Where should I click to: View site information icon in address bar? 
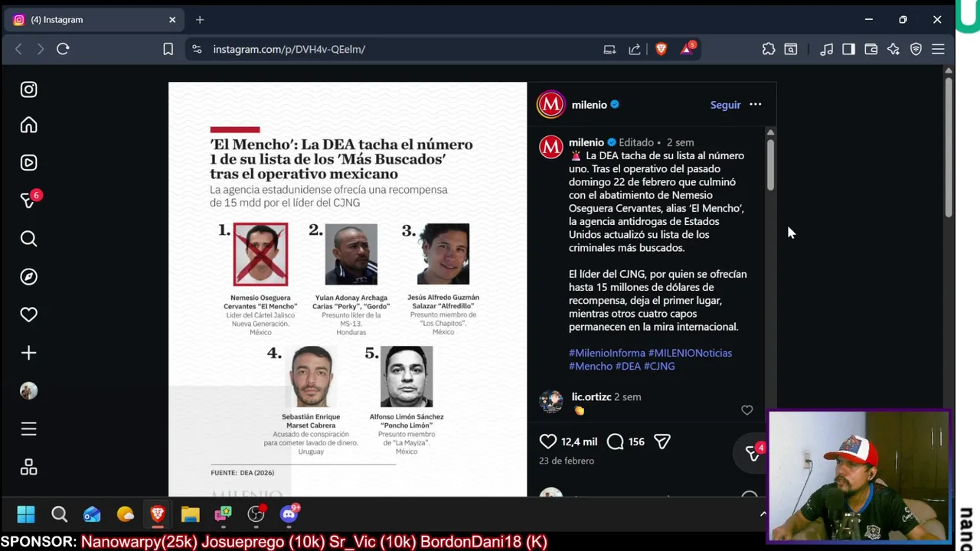tap(197, 49)
